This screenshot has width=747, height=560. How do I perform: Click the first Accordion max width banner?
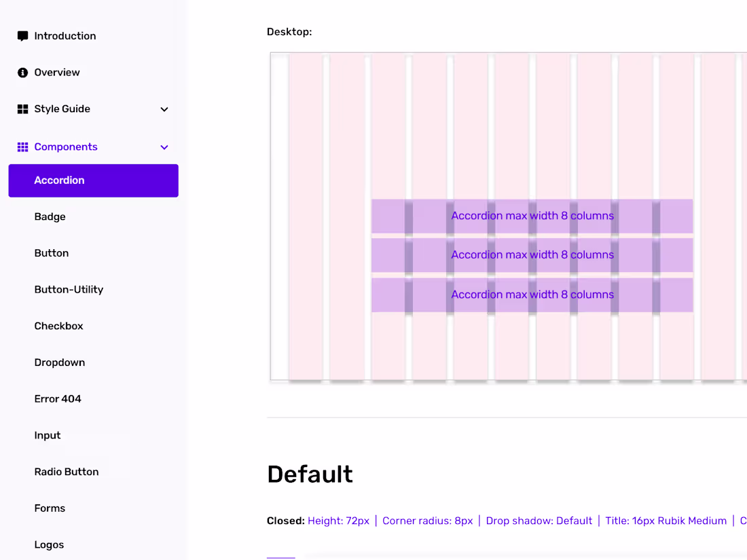point(532,216)
